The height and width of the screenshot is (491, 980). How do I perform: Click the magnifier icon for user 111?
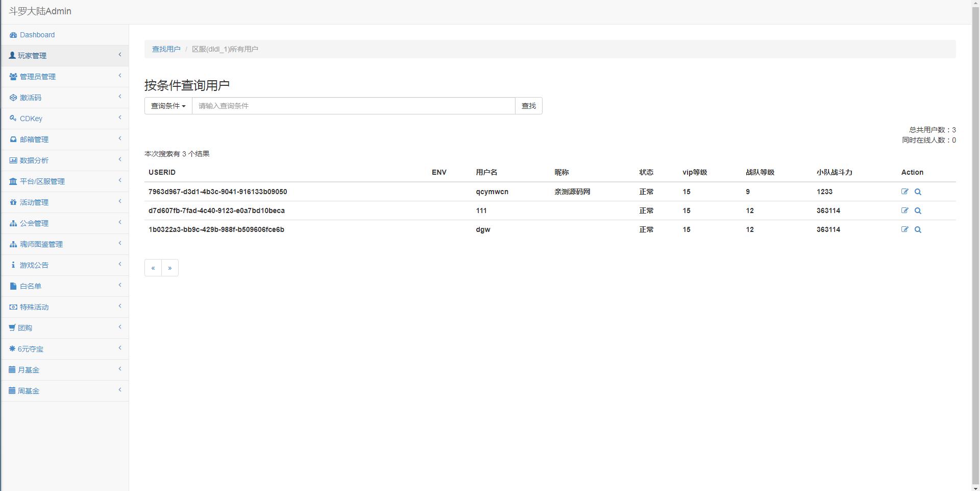pyautogui.click(x=918, y=211)
